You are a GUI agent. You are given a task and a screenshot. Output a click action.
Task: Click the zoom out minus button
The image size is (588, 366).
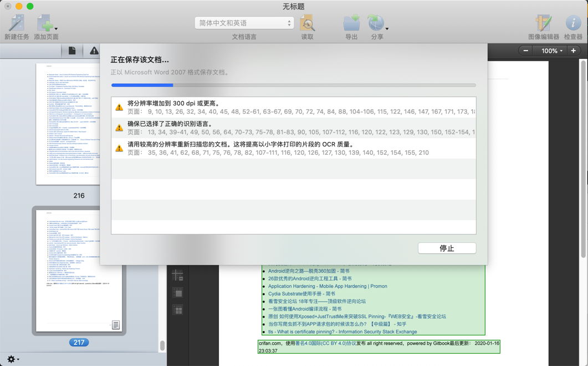tap(526, 50)
